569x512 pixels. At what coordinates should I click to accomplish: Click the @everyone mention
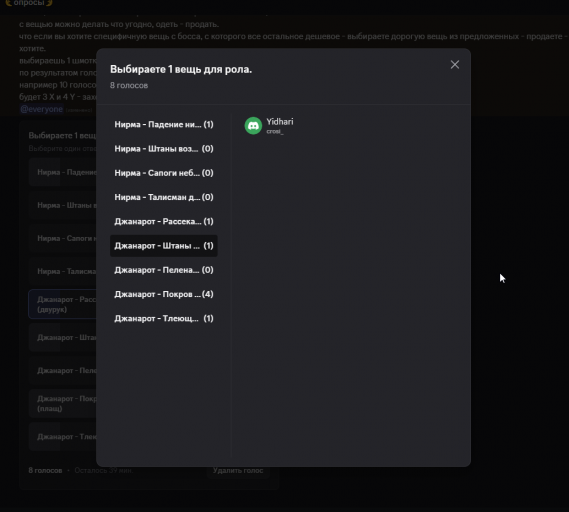[x=41, y=109]
